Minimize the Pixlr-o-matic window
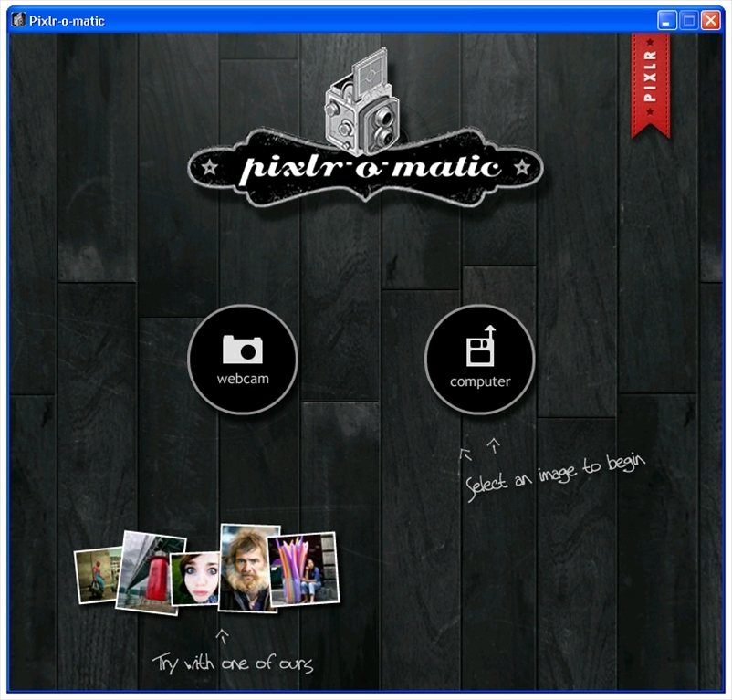732x700 pixels. pos(666,20)
